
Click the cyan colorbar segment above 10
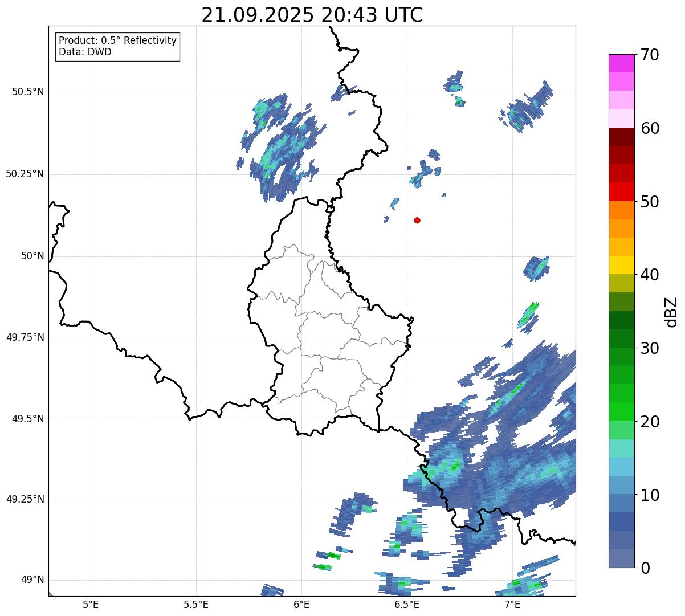coord(622,467)
